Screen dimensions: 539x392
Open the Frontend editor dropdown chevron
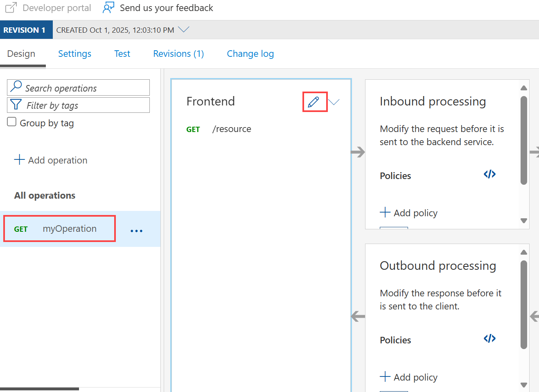click(334, 101)
